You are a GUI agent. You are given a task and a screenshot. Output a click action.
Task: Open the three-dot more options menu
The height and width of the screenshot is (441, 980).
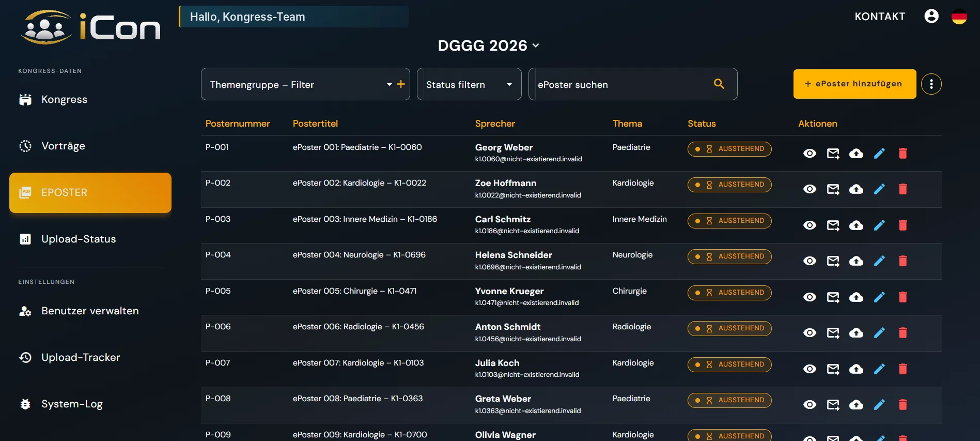coord(931,84)
